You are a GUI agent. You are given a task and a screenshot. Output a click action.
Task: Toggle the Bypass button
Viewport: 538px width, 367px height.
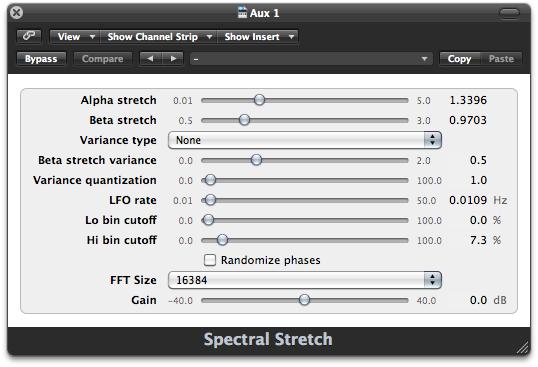point(41,59)
